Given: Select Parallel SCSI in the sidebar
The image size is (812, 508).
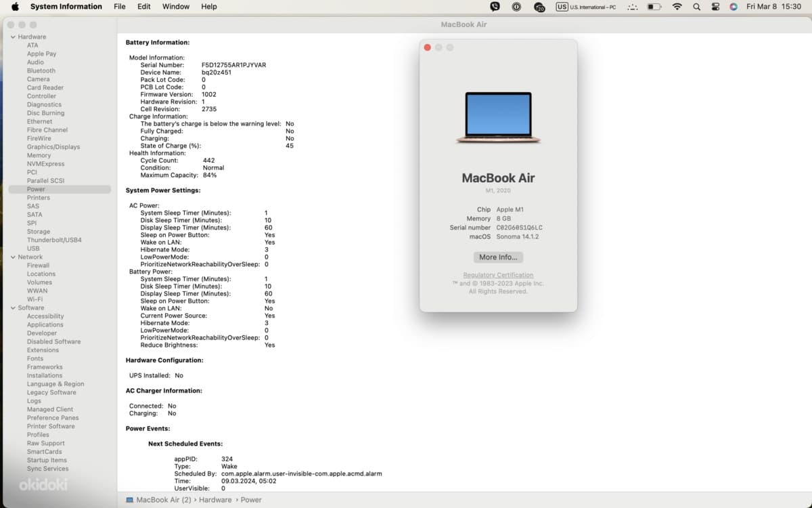Looking at the screenshot, I should 45,181.
